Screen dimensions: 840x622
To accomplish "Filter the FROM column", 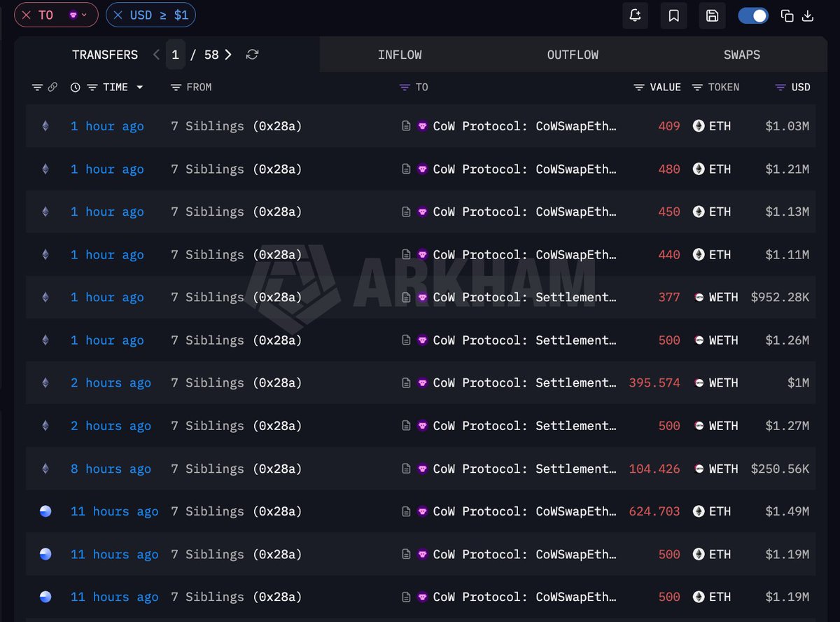I will [176, 88].
